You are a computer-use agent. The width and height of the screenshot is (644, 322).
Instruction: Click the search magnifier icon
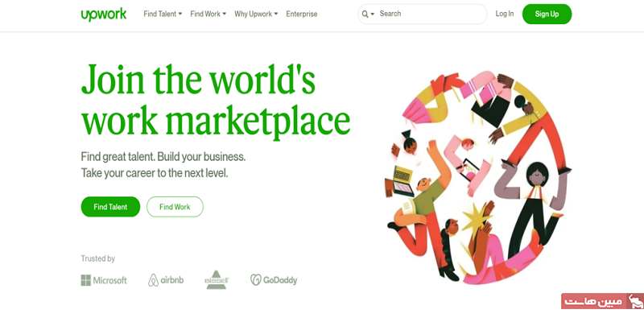[x=365, y=14]
